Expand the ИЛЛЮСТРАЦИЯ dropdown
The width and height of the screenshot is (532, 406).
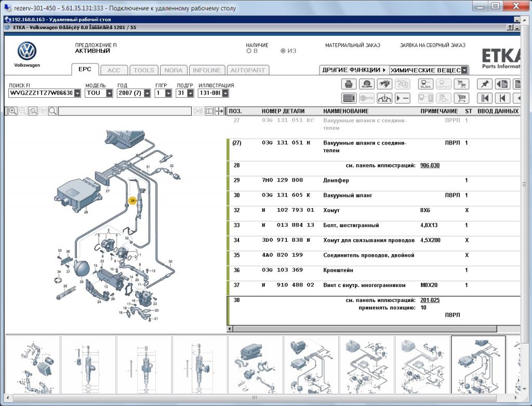click(225, 93)
